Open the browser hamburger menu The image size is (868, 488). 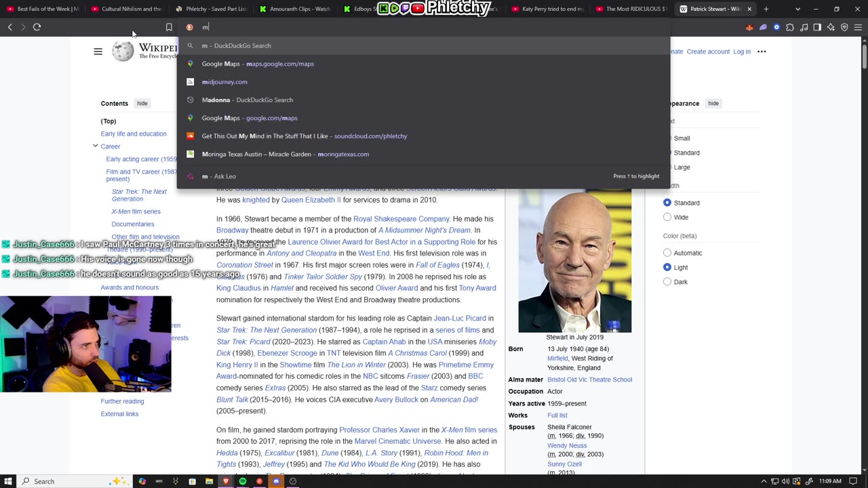pos(858,27)
